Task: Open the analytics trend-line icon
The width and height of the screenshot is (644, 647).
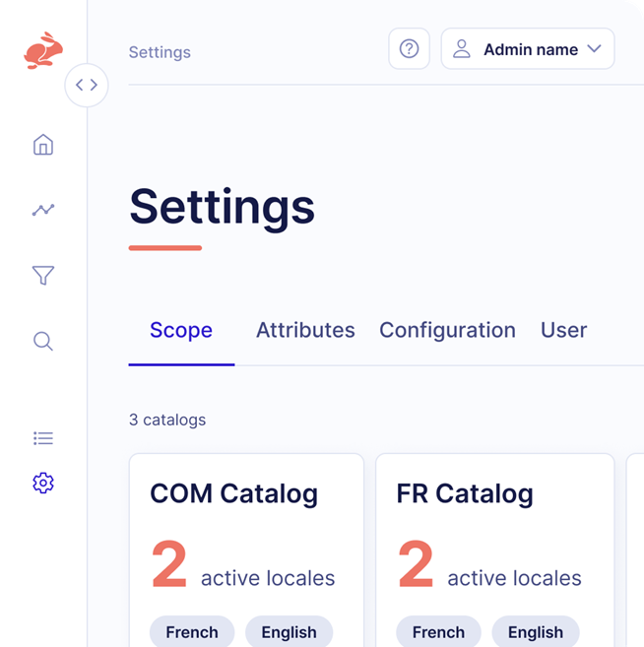Action: 43,210
